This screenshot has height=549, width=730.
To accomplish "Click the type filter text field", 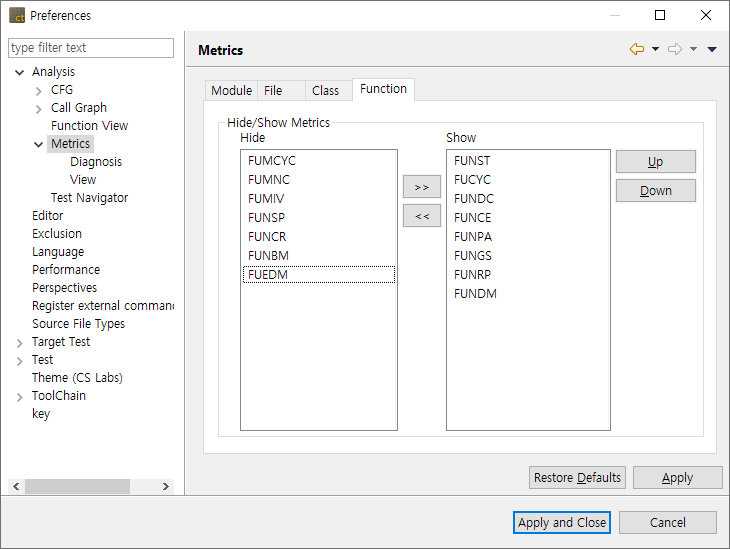I will point(91,48).
